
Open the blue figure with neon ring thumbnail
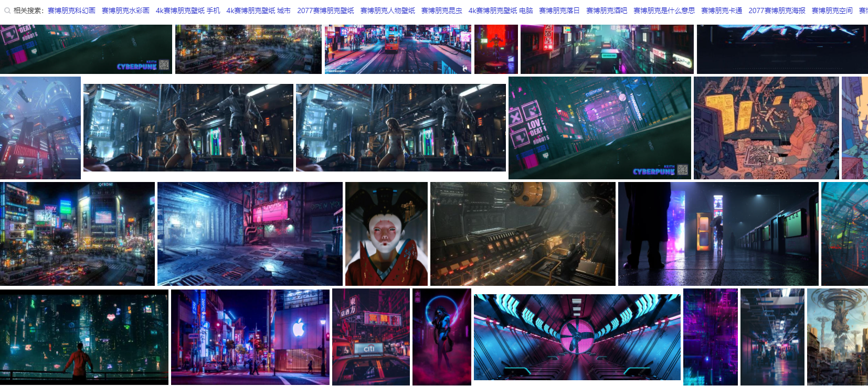click(x=442, y=337)
